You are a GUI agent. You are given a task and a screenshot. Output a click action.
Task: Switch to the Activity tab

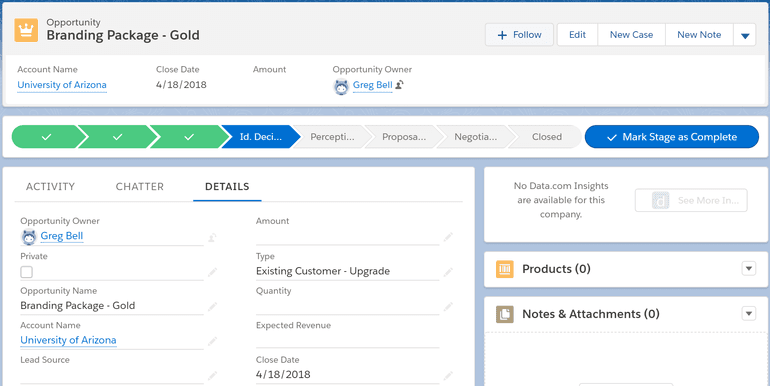point(51,187)
